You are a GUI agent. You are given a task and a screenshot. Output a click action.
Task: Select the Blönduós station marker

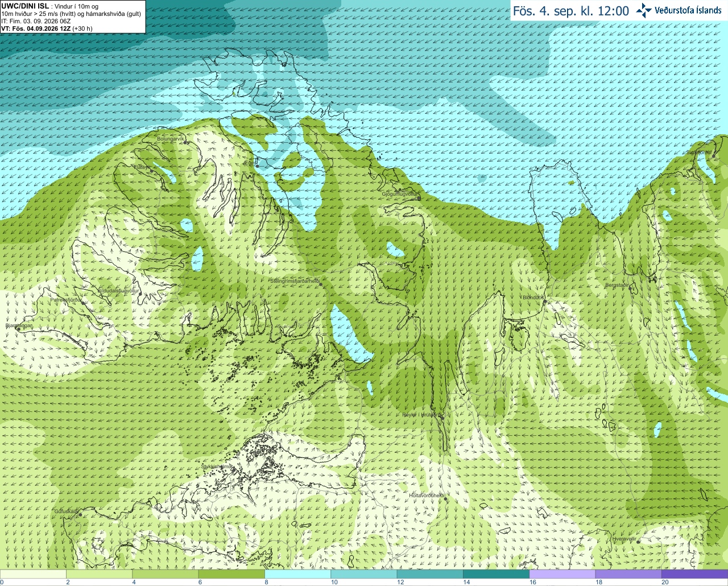coord(544,302)
